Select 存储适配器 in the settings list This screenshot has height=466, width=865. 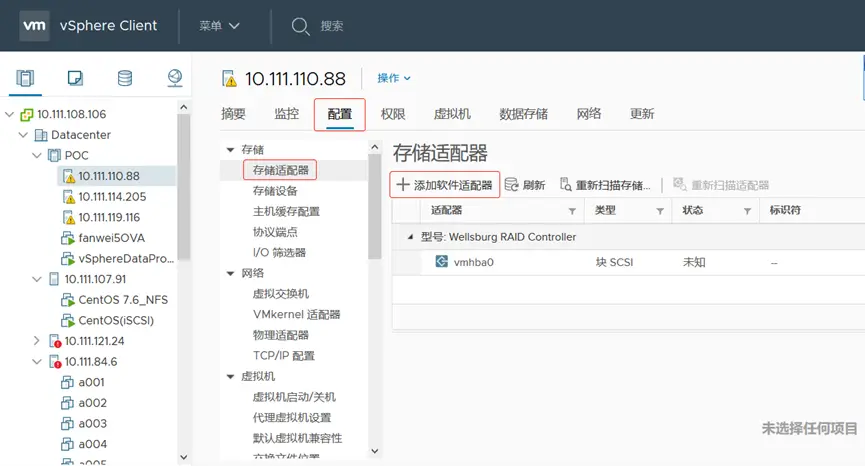click(280, 170)
